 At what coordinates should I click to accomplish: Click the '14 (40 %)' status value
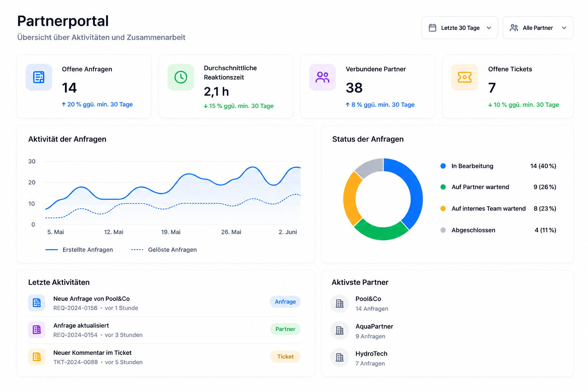coord(543,166)
